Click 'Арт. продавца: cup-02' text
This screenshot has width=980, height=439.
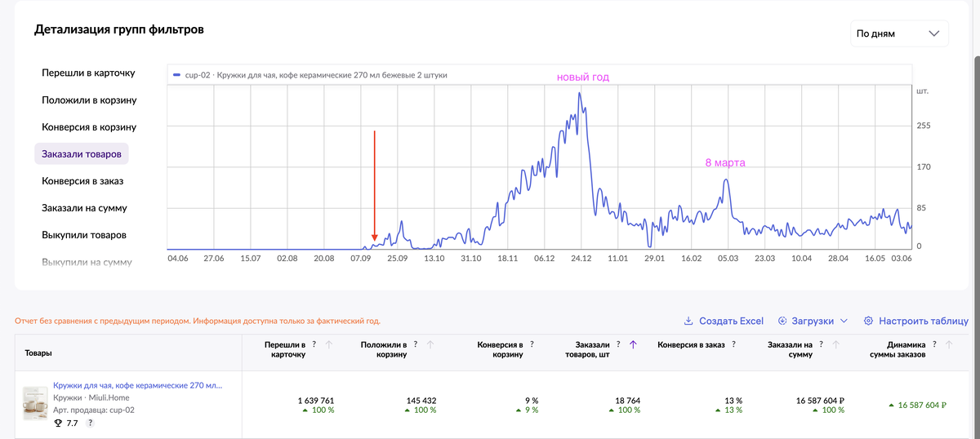pyautogui.click(x=94, y=410)
